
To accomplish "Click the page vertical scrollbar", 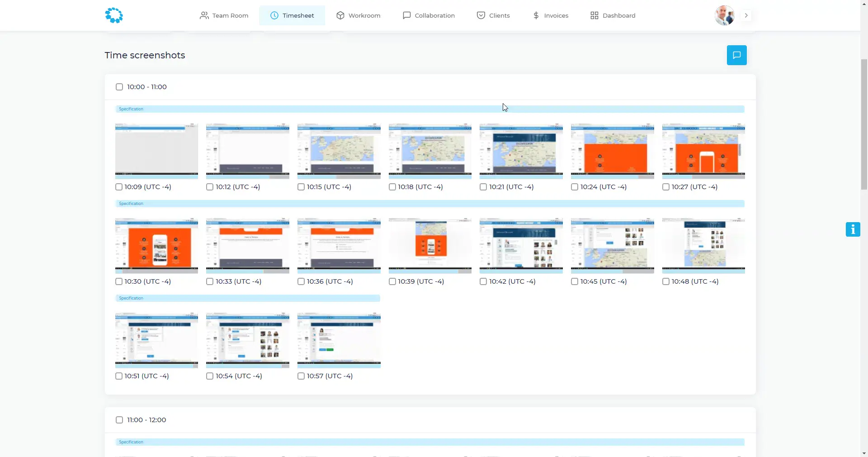I will [864, 124].
